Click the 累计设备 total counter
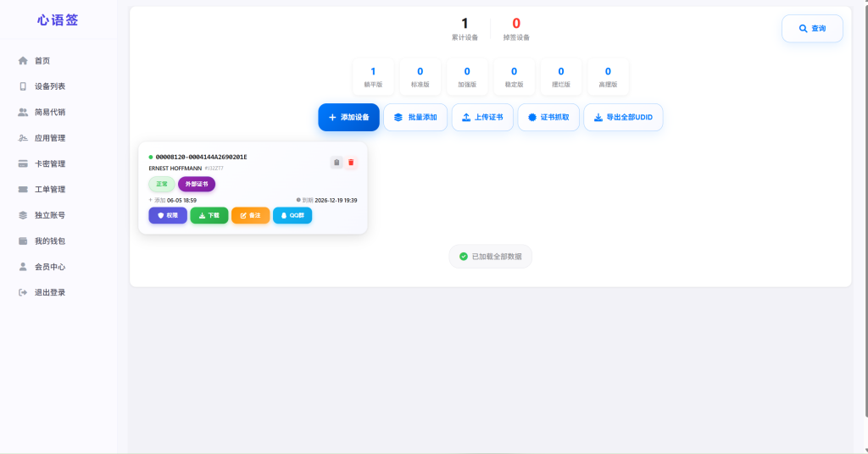 [x=465, y=29]
